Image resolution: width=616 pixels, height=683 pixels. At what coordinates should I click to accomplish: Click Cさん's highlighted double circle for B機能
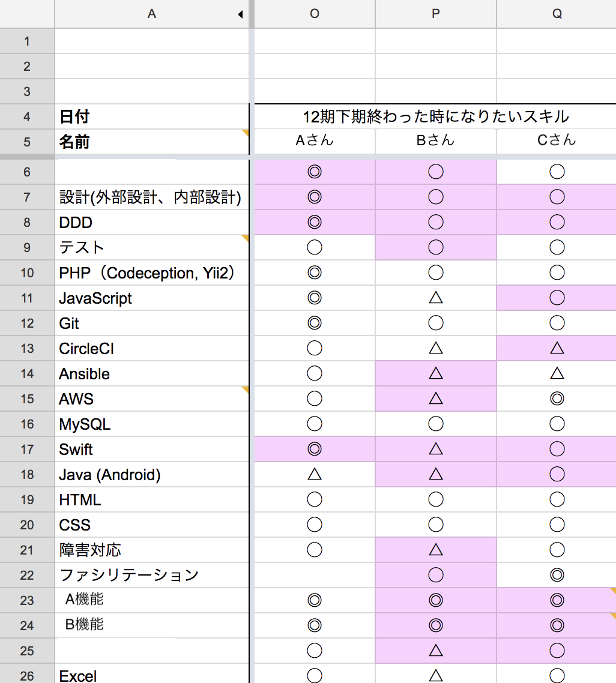pos(557,625)
